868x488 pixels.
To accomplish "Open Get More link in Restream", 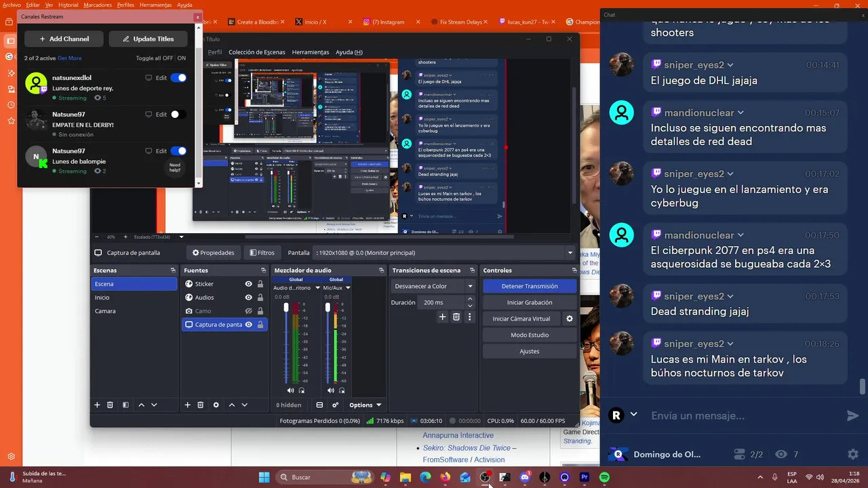I will tap(69, 58).
